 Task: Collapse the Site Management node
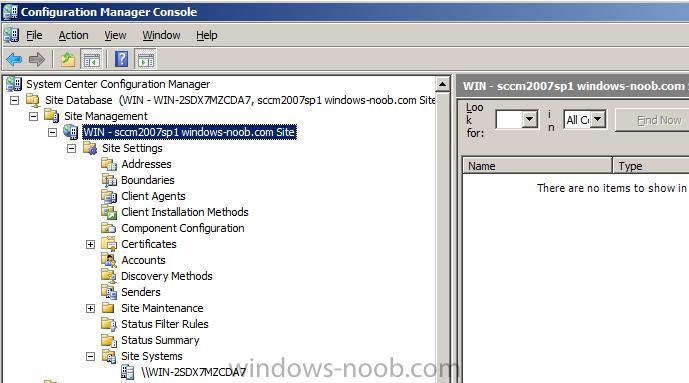[x=33, y=116]
